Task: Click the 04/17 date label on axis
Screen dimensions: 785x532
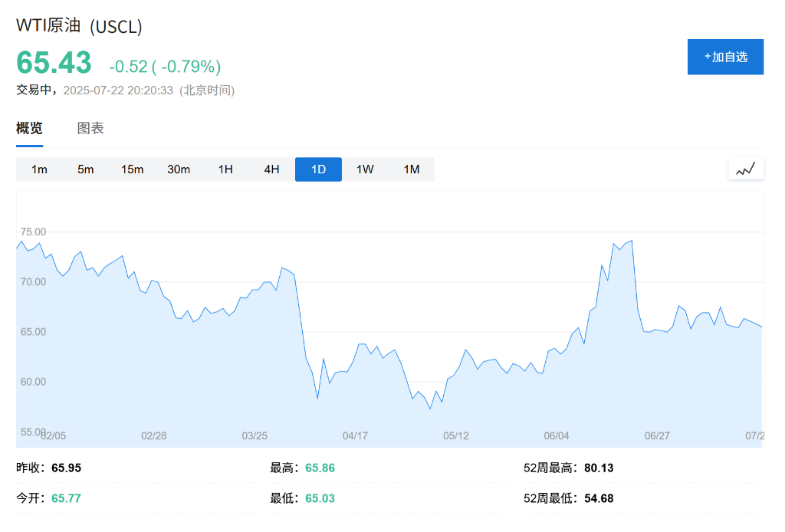Action: pyautogui.click(x=355, y=435)
